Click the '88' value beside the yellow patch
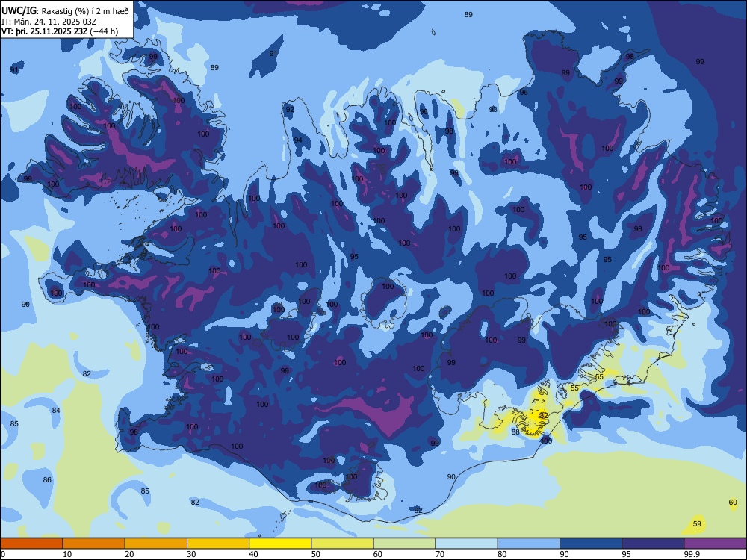 [515, 432]
